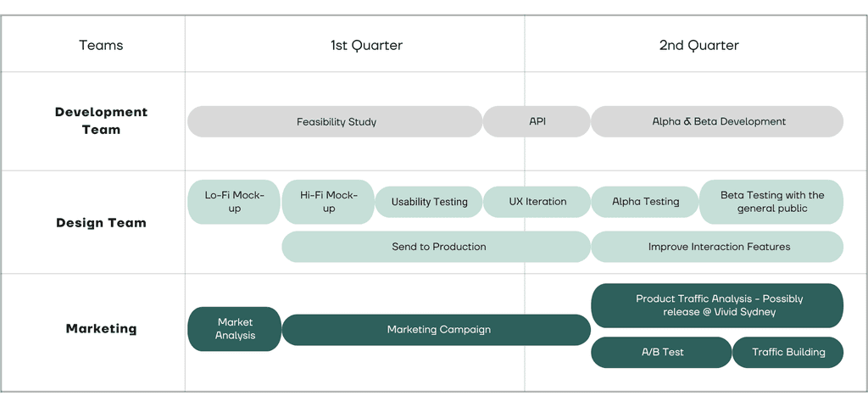
Task: Open the Marketing Campaign bar
Action: tap(437, 330)
